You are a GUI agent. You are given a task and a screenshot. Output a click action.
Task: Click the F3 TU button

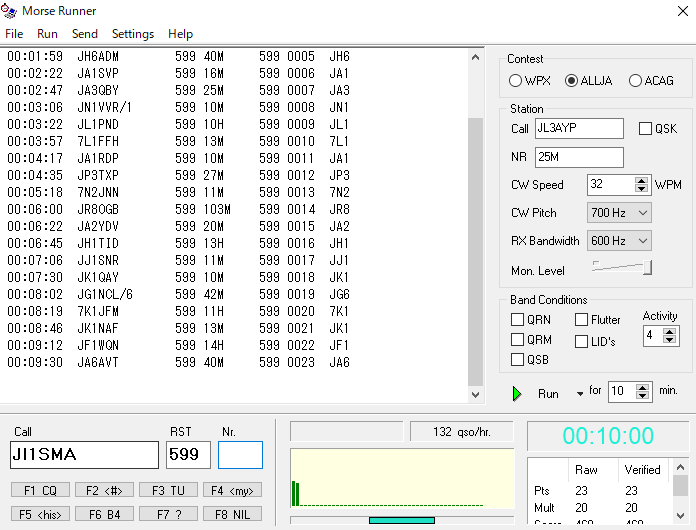coord(168,490)
